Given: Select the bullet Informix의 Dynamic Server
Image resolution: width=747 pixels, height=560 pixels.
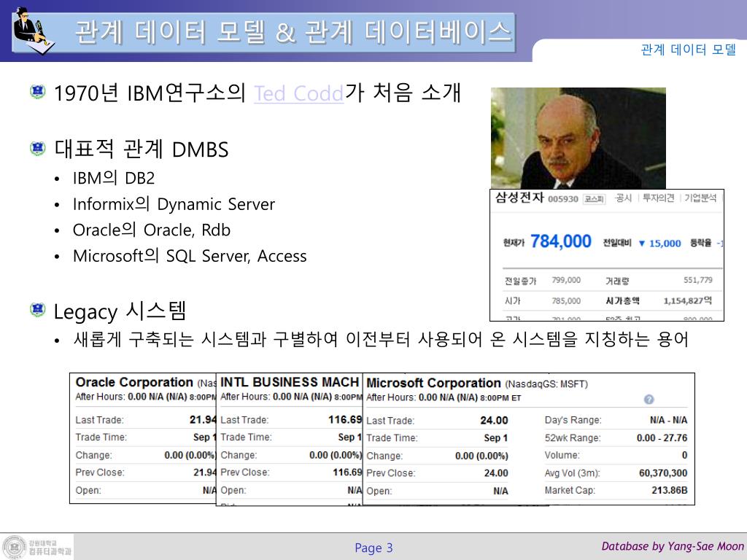Looking at the screenshot, I should pyautogui.click(x=174, y=204).
